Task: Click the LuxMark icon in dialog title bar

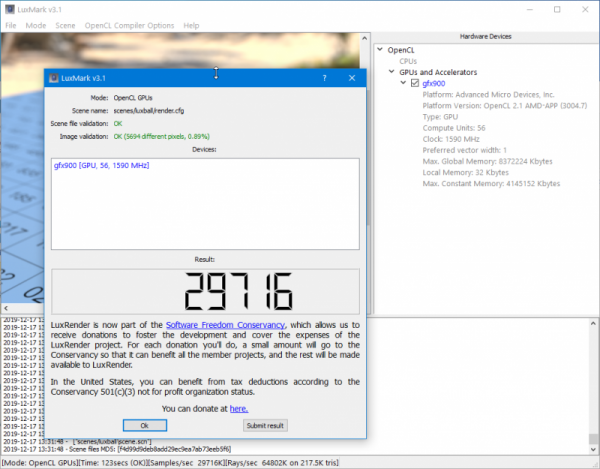Action: [54, 78]
